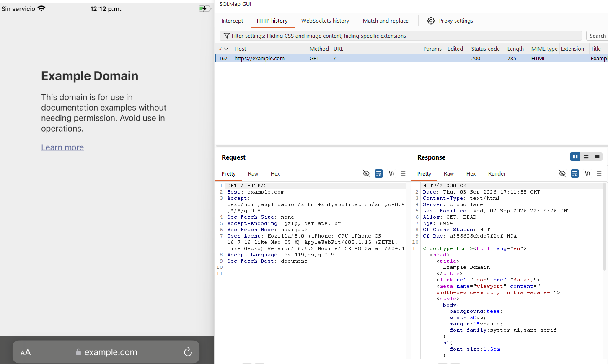Click the Search button
This screenshot has width=608, height=364.
coord(597,36)
